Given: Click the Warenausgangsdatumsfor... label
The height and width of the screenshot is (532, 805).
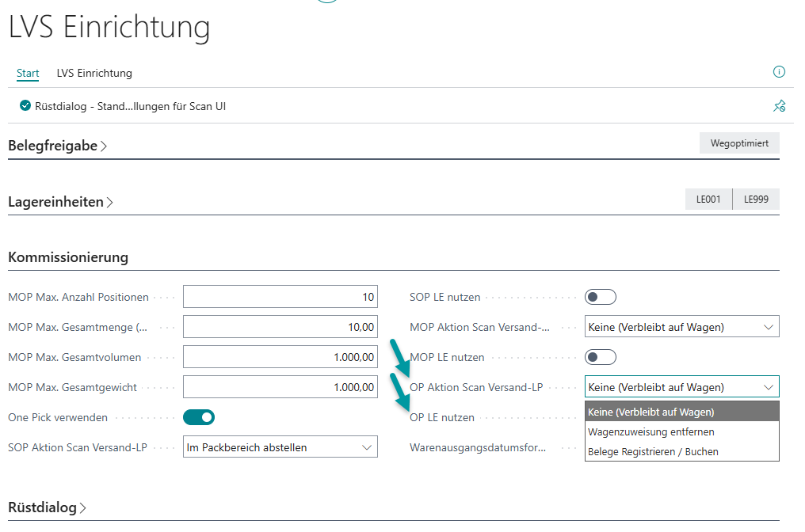Looking at the screenshot, I should tap(478, 447).
